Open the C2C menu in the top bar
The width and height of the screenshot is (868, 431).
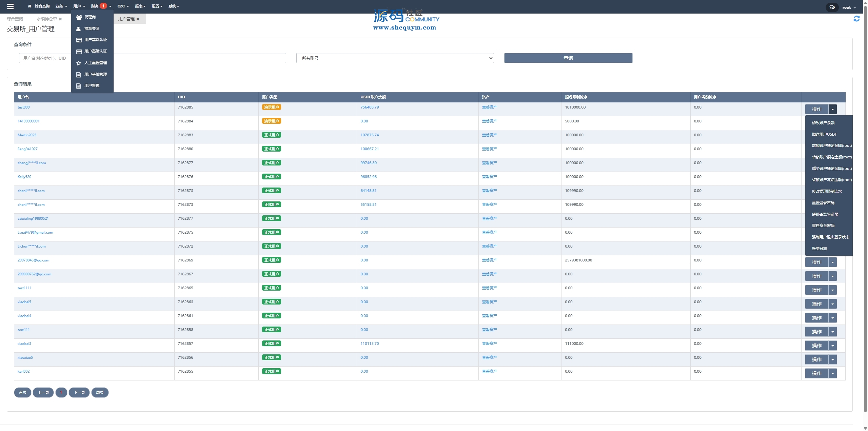(123, 6)
